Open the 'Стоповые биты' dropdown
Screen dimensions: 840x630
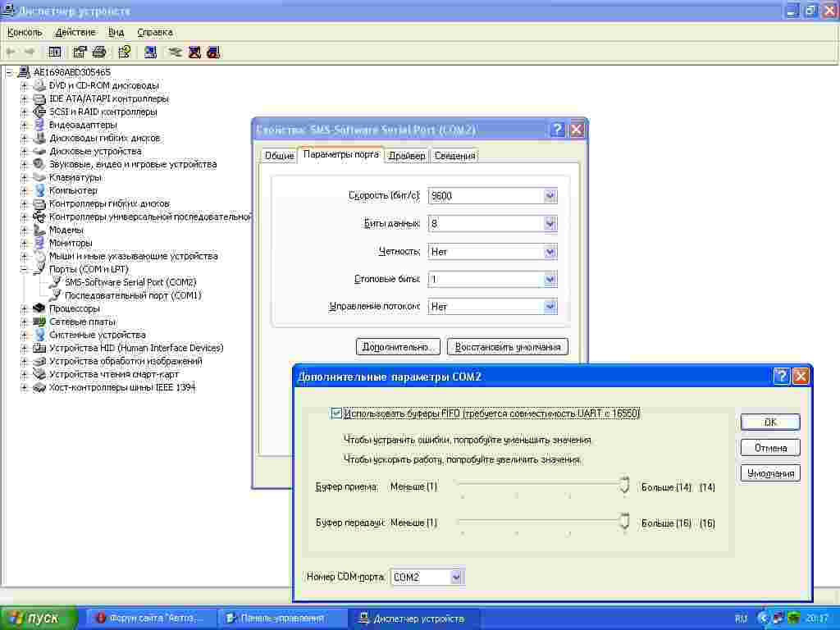[x=550, y=279]
